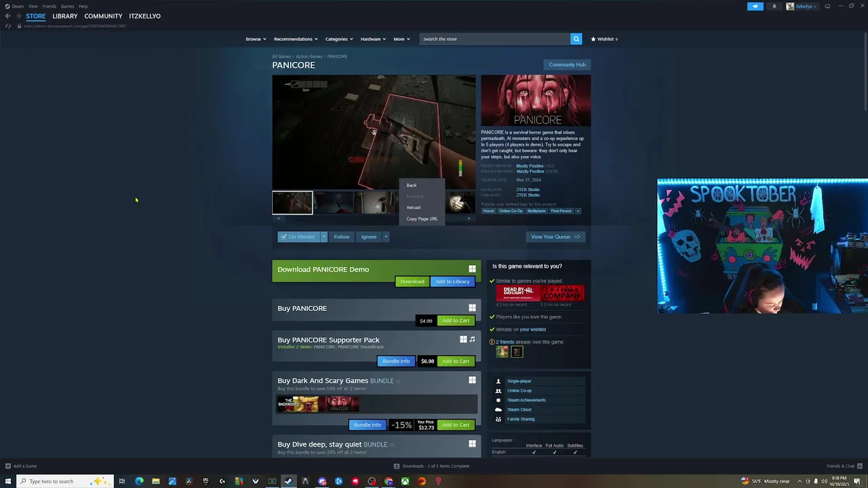This screenshot has height=488, width=868.
Task: Go back with the navigation arrow
Action: pyautogui.click(x=7, y=16)
